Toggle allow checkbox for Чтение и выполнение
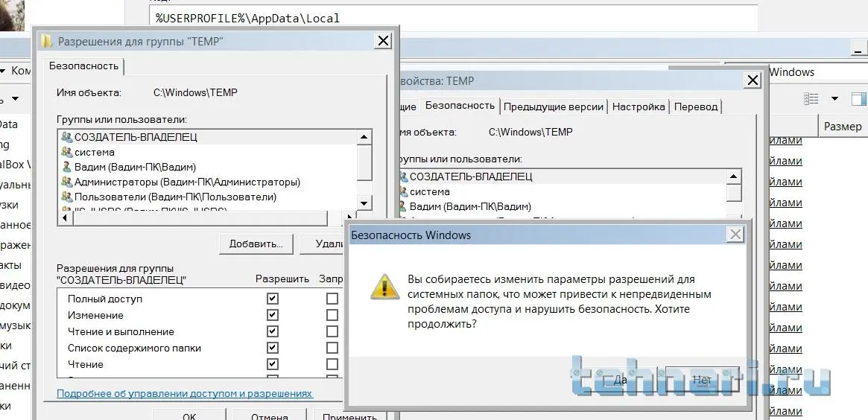868x420 pixels. point(273,331)
